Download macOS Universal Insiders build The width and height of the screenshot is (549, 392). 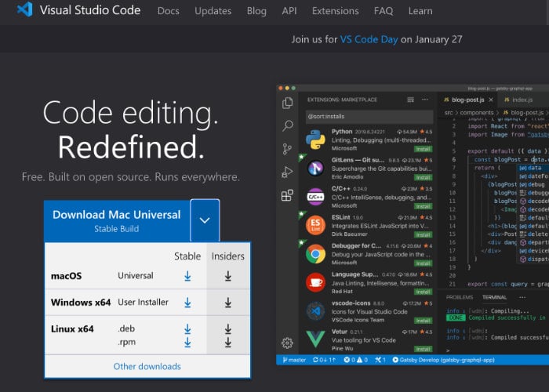[228, 276]
